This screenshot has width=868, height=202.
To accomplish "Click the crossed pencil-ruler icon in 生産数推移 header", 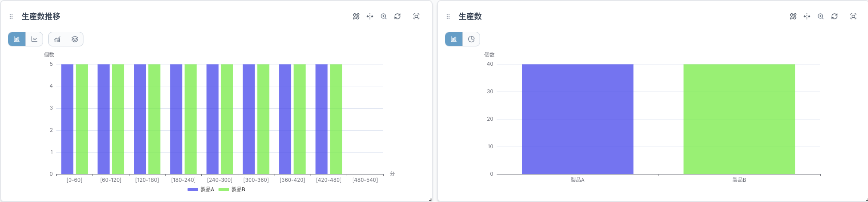I will tap(356, 16).
